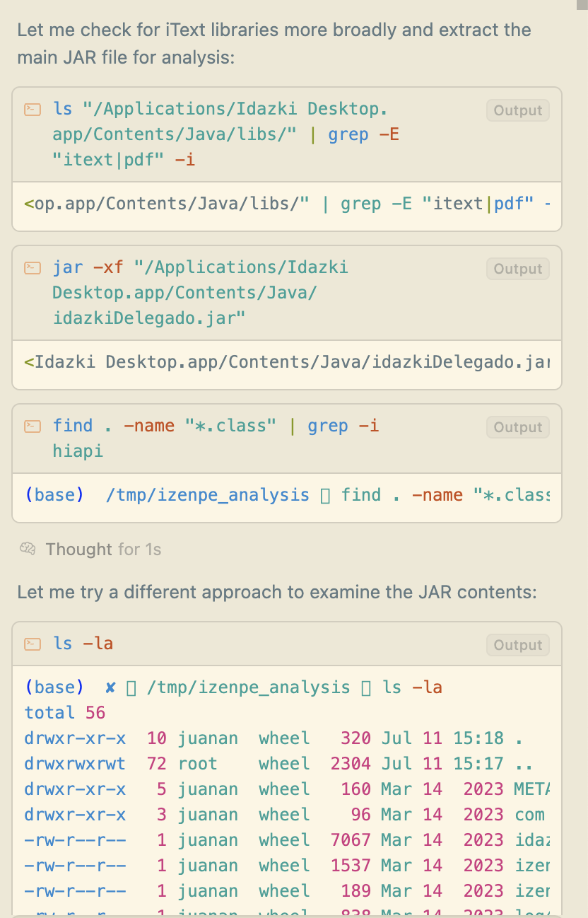Click the truncated grep itext output line
The height and width of the screenshot is (918, 588).
tap(283, 204)
